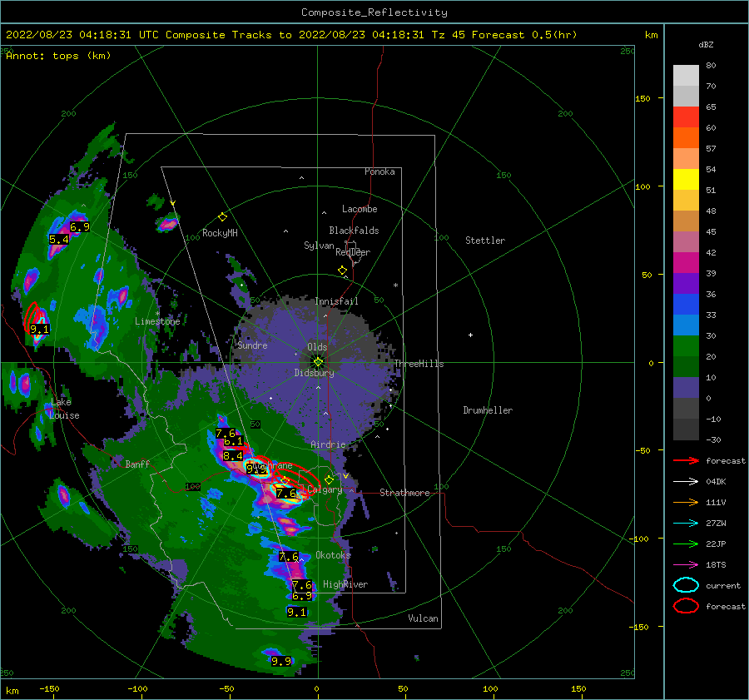The width and height of the screenshot is (749, 700).
Task: Select the radar-site diamond marker at Olds
Action: pyautogui.click(x=318, y=362)
